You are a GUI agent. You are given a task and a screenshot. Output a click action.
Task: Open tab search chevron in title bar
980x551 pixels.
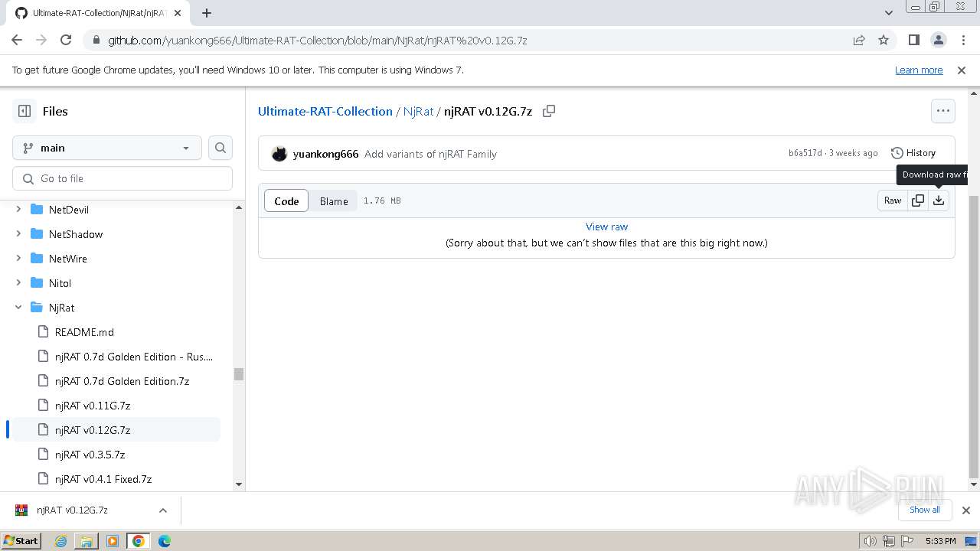pyautogui.click(x=889, y=13)
